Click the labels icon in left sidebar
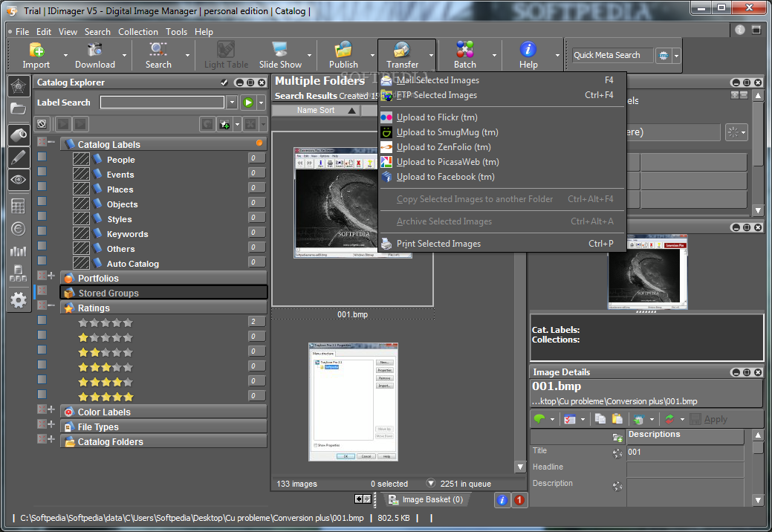The height and width of the screenshot is (532, 772). click(x=19, y=134)
